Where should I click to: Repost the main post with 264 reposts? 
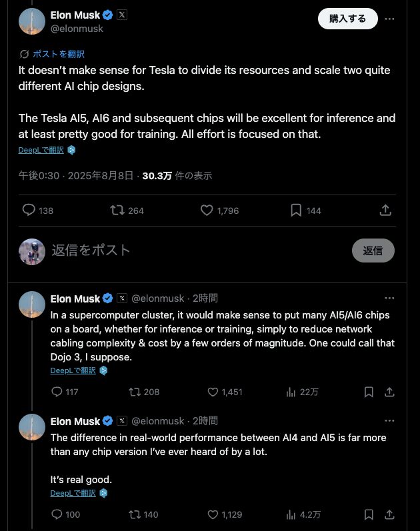[118, 211]
